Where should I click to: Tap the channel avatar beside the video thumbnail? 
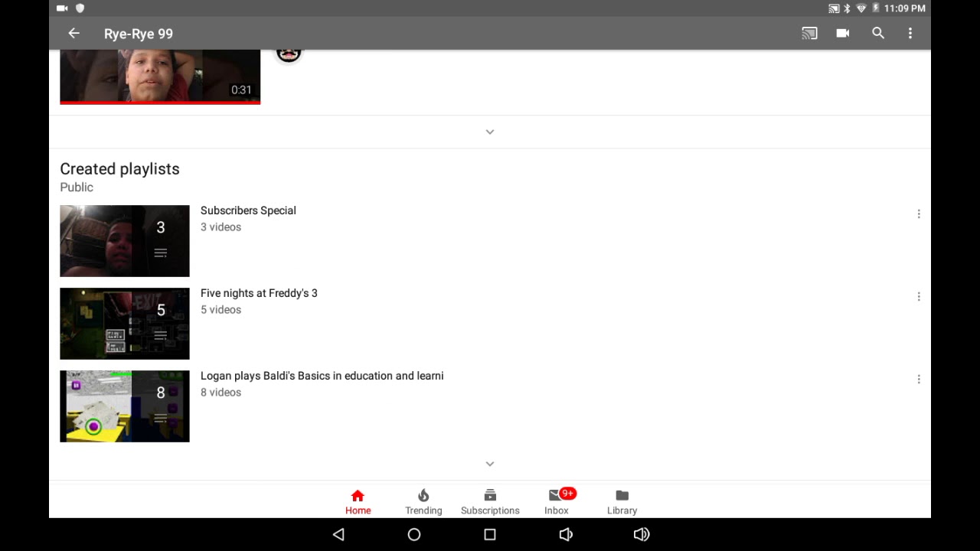pyautogui.click(x=289, y=54)
